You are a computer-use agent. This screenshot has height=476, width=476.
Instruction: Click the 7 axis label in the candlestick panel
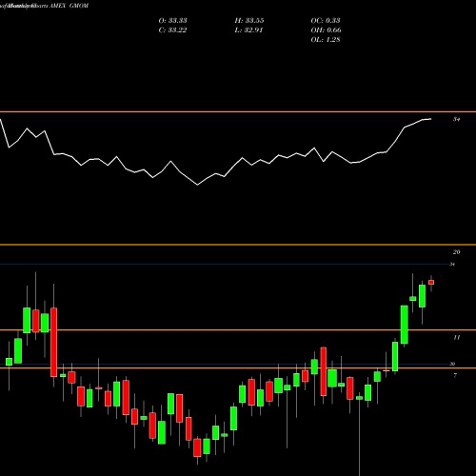[x=455, y=375]
